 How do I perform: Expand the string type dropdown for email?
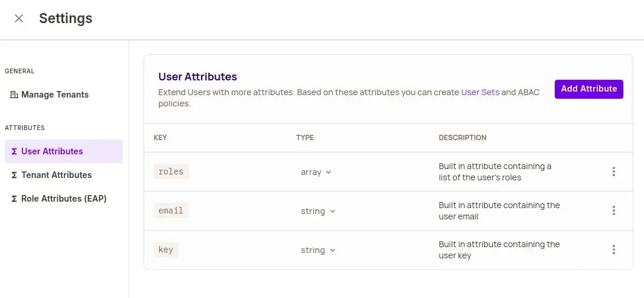pos(318,211)
